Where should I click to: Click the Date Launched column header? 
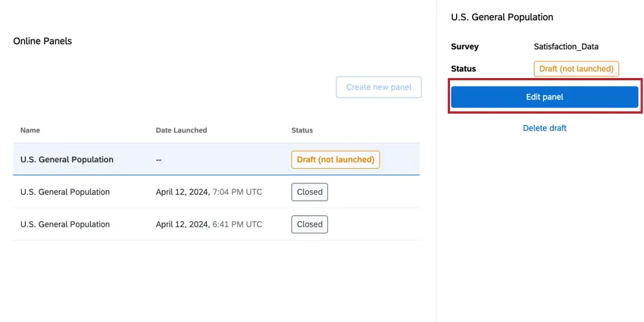click(181, 130)
